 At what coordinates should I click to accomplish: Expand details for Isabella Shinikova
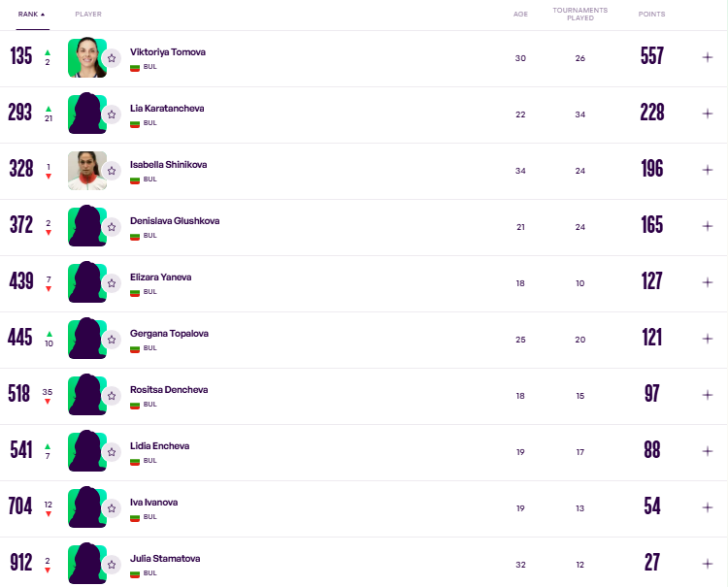[707, 170]
